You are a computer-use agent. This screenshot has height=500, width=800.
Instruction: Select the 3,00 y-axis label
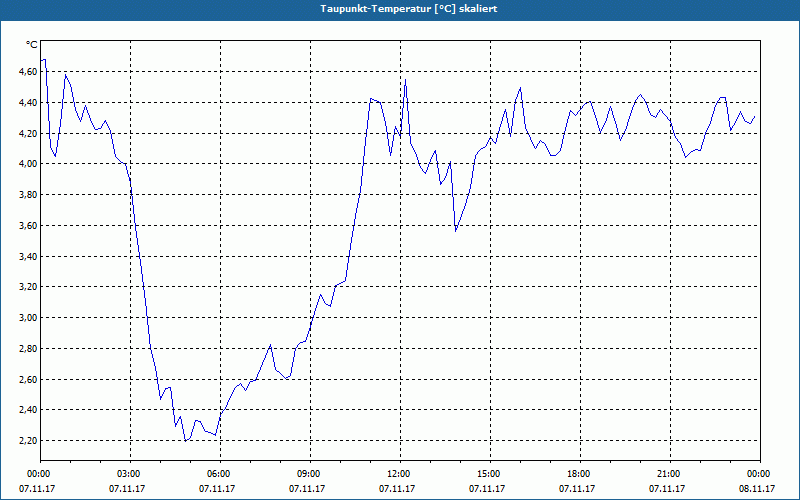coord(28,317)
